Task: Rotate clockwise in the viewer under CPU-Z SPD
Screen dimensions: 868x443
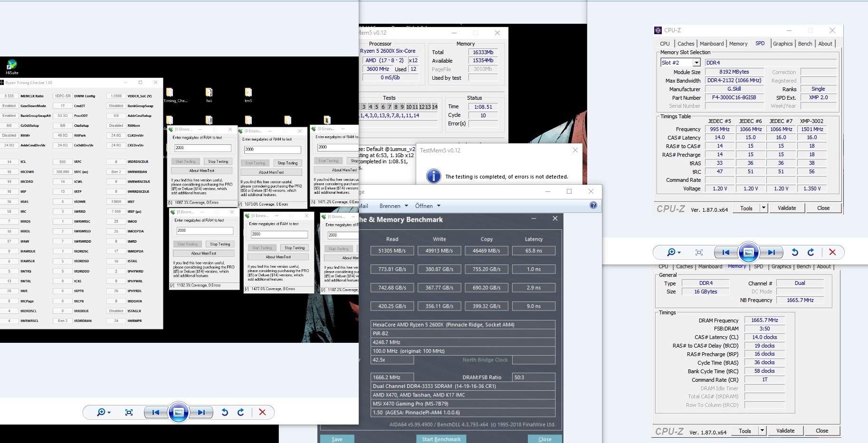Action: (811, 252)
